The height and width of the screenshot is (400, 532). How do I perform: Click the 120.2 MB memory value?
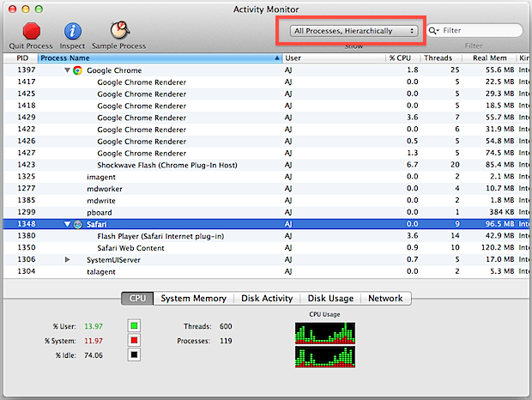click(x=498, y=248)
